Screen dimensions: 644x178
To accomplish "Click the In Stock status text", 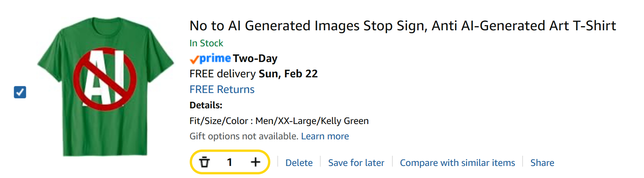I will click(206, 43).
